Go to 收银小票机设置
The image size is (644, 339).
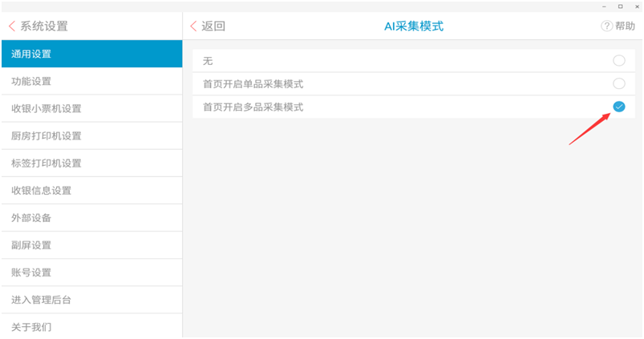click(91, 109)
